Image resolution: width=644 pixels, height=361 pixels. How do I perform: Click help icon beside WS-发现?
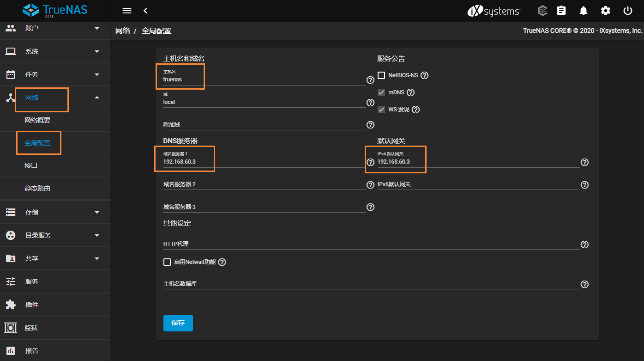(x=415, y=110)
